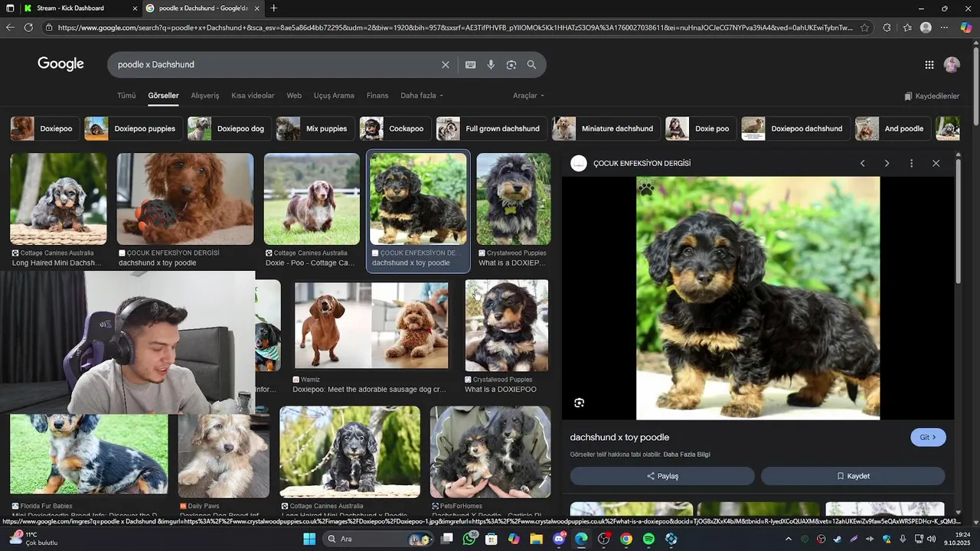Select the Mix puppies chip

click(x=315, y=129)
